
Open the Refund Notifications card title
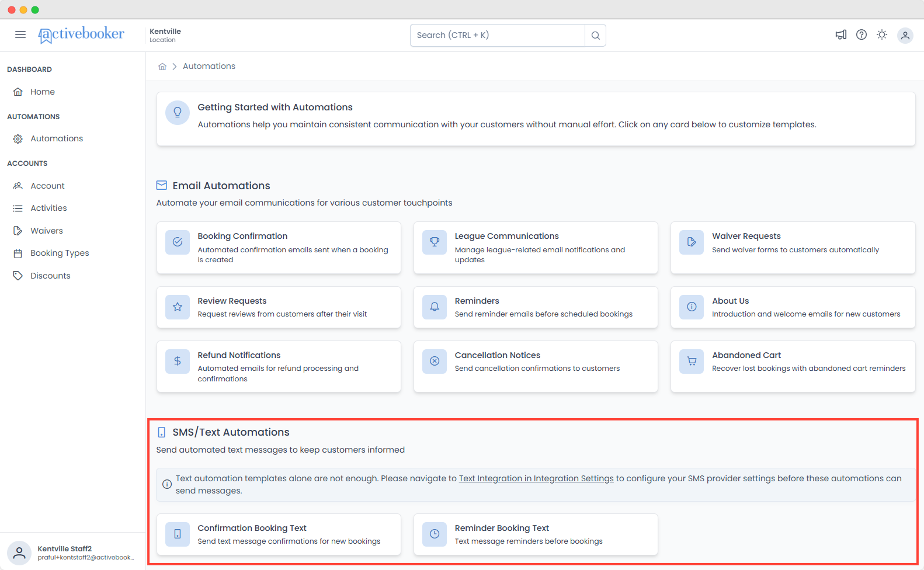click(239, 355)
